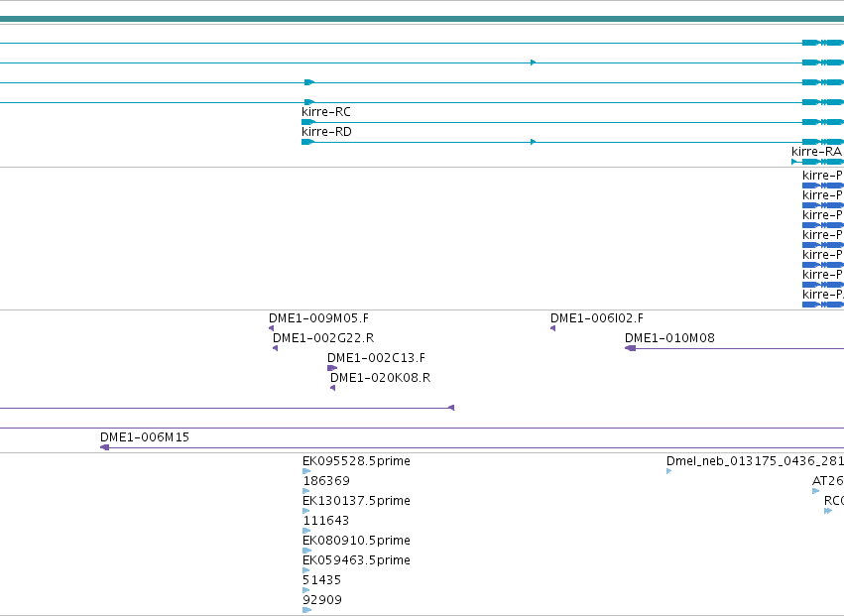Click the kirre-RD transcript label
This screenshot has height=616, width=844.
click(x=326, y=132)
